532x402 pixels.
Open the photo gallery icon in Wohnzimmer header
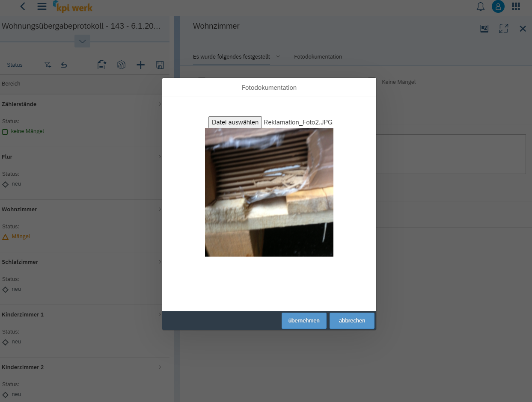(484, 28)
